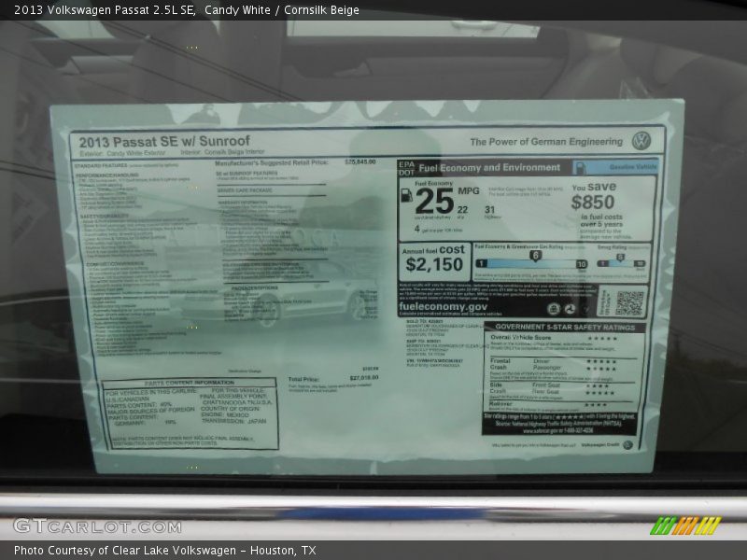Click the 31 highway MPG value
Image resolution: width=747 pixels, height=560 pixels.
489,209
